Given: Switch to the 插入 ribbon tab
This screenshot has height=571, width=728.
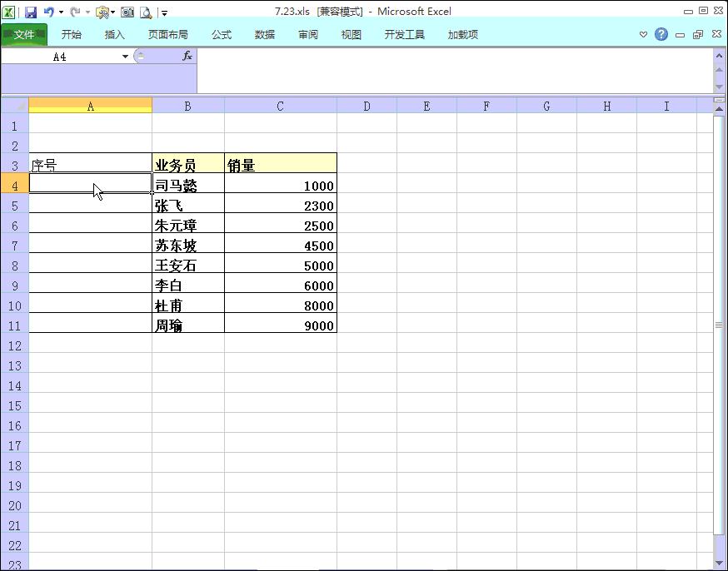Looking at the screenshot, I should pos(115,34).
